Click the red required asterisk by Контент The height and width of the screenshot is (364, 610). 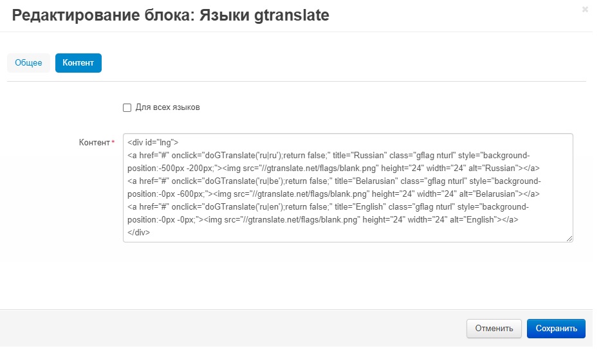[x=113, y=142]
